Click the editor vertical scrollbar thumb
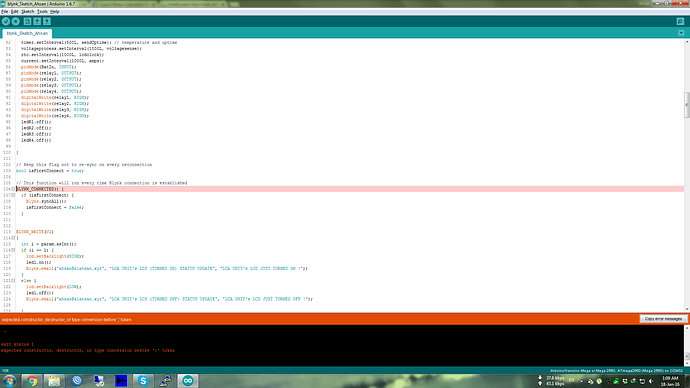The width and height of the screenshot is (690, 388). (686, 105)
